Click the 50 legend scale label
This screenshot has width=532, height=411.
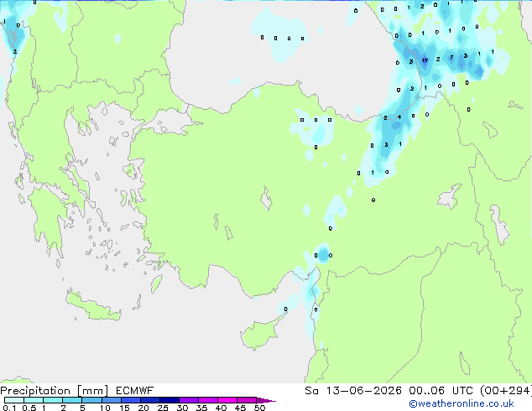(x=259, y=408)
